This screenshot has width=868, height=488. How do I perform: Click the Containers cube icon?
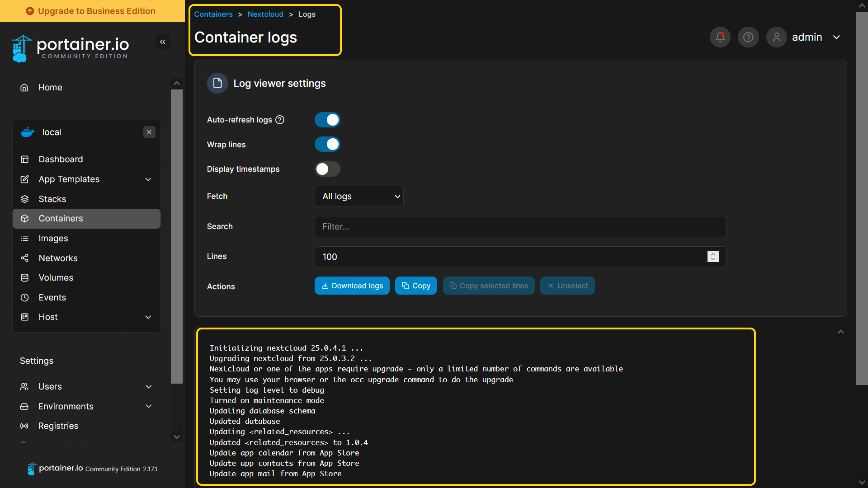(25, 219)
